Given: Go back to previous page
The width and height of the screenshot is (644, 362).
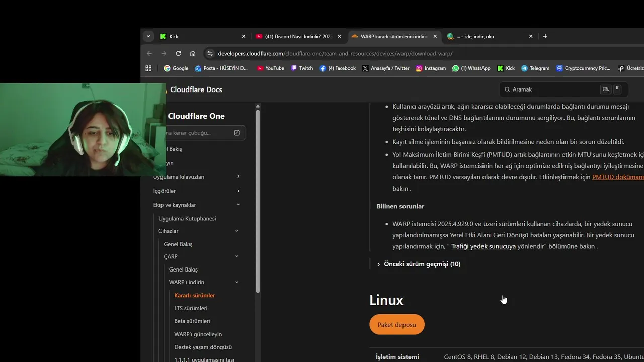Looking at the screenshot, I should coord(149,53).
